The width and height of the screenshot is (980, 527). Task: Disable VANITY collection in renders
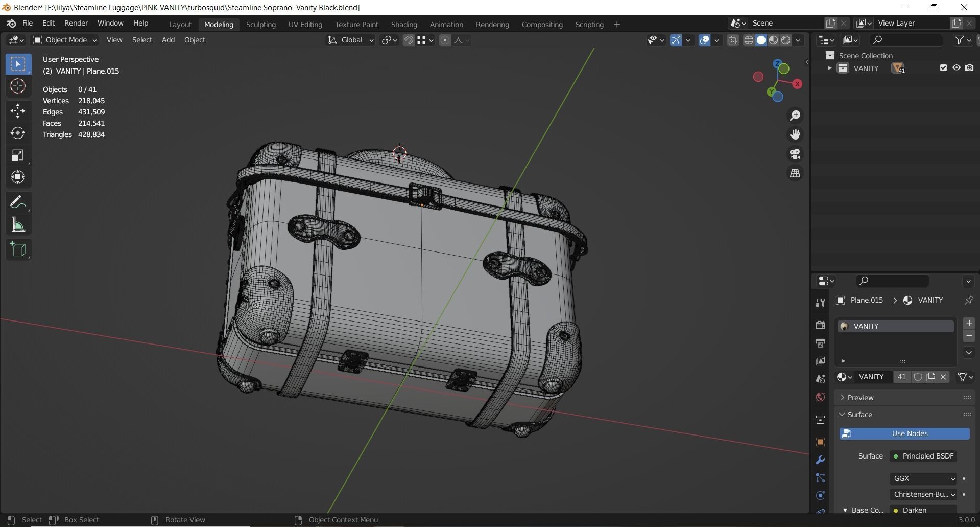click(x=969, y=68)
